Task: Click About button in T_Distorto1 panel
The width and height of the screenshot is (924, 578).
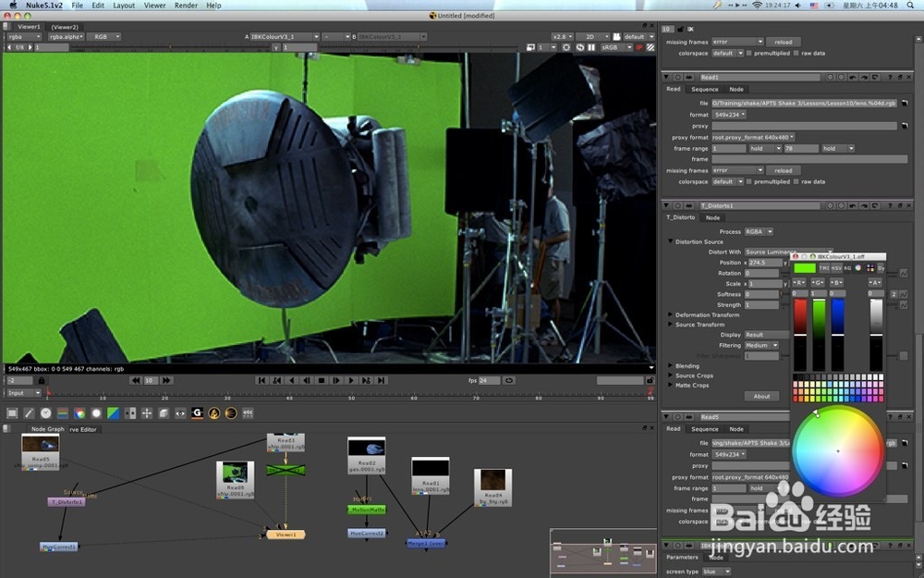Action: pyautogui.click(x=762, y=397)
